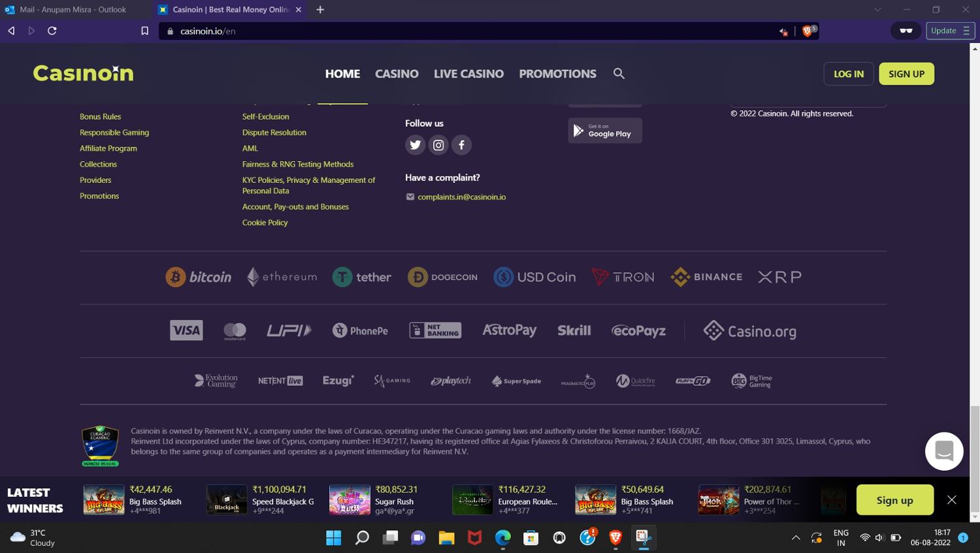980x553 pixels.
Task: Open the Brave browser menu
Action: pos(966,31)
